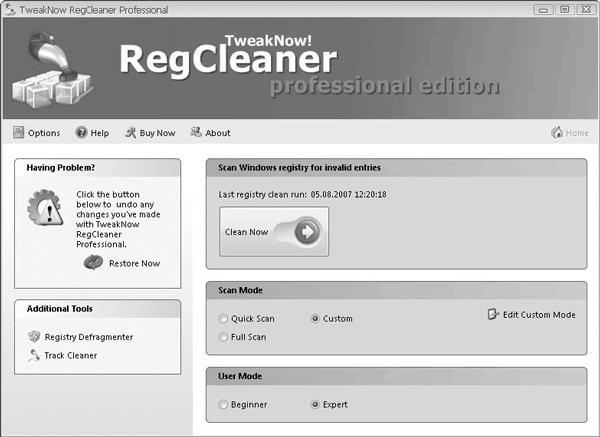Click the warning gear icon in Having Problem

[45, 207]
